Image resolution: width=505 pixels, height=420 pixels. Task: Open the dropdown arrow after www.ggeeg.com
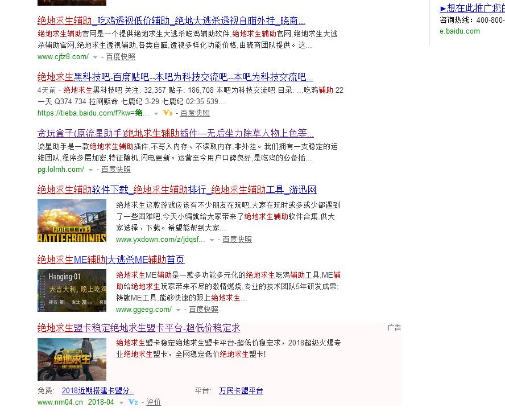[x=177, y=310]
